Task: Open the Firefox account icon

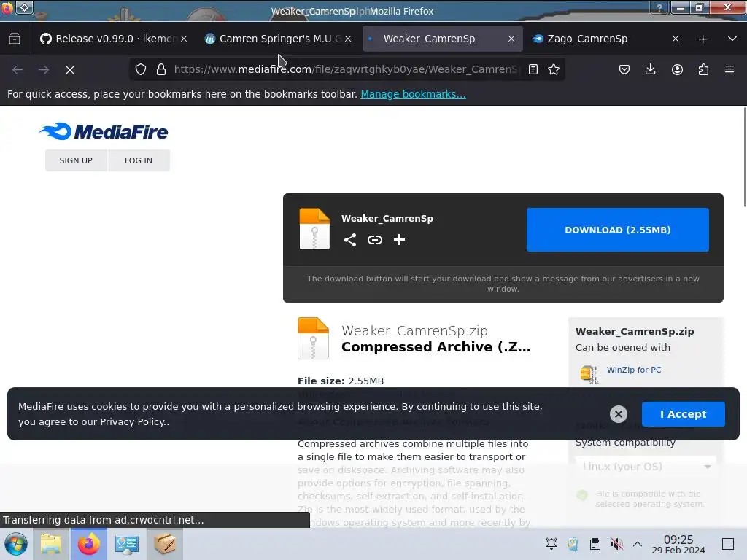Action: click(x=677, y=69)
